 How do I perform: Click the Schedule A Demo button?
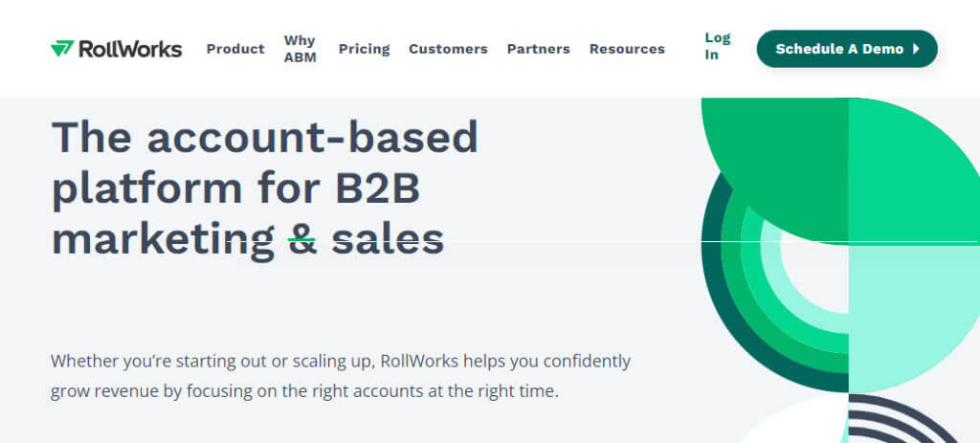(x=847, y=49)
